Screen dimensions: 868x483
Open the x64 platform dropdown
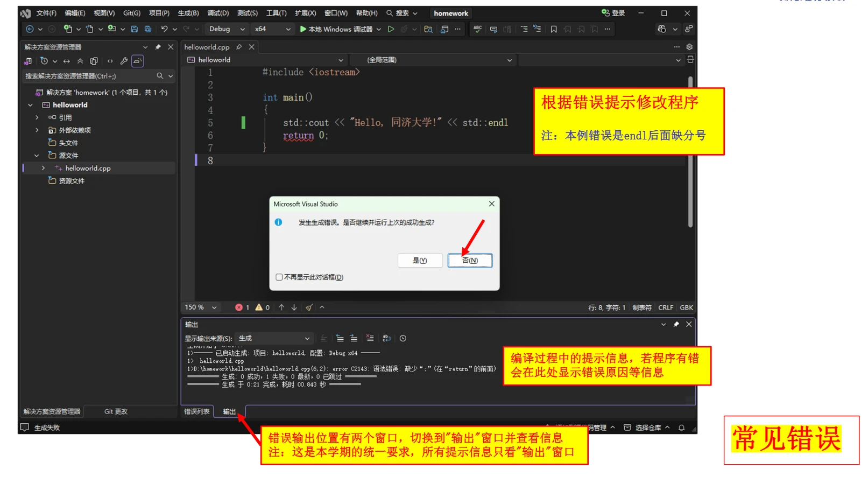(x=272, y=29)
